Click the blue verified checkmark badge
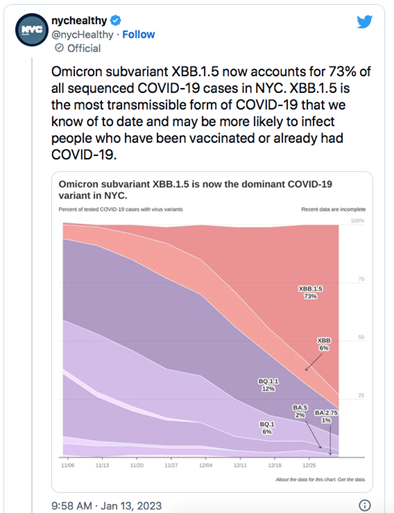Viewport: 394px width, 513px height. (115, 21)
